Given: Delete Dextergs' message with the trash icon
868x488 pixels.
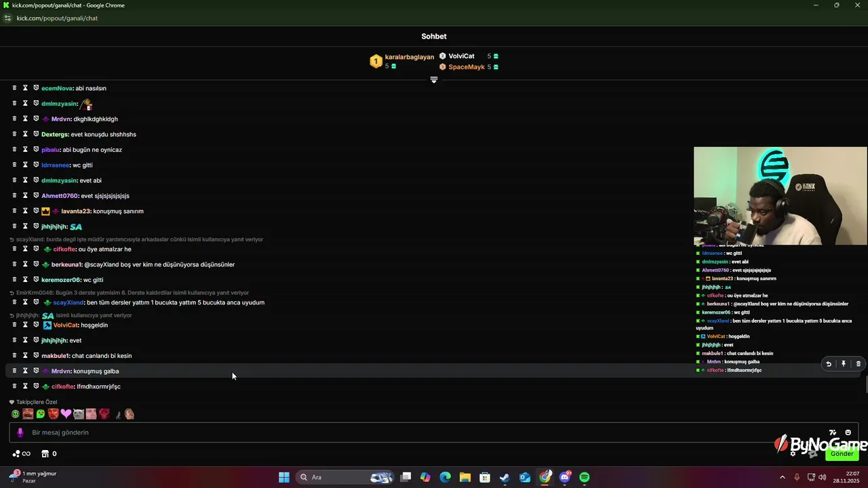Looking at the screenshot, I should (14, 134).
